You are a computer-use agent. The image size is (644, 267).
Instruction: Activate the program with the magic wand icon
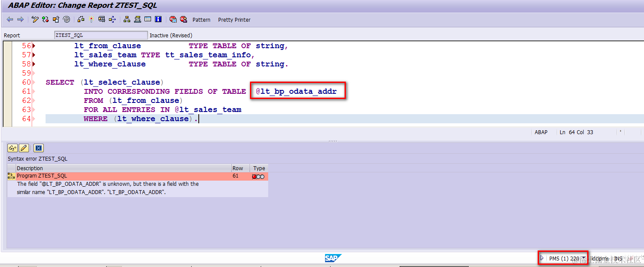(x=91, y=20)
